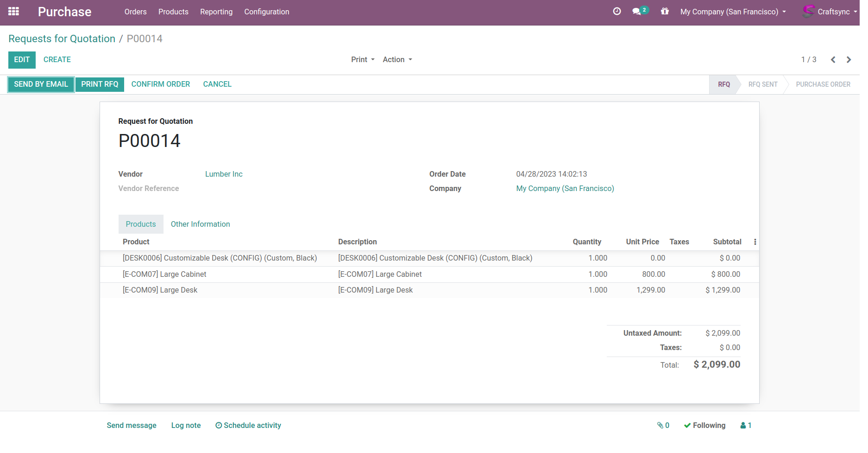Image resolution: width=868 pixels, height=453 pixels.
Task: Expand the Action dropdown
Action: [x=397, y=60]
